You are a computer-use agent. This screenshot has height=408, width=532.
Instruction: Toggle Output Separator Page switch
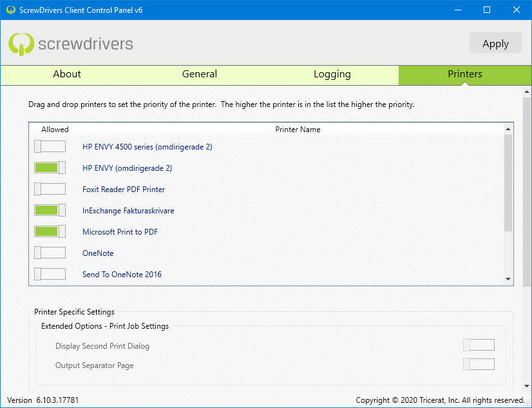tap(479, 364)
